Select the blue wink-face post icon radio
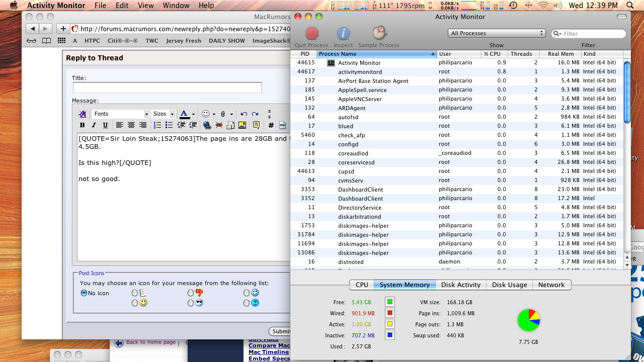The image size is (644, 362). click(x=247, y=293)
